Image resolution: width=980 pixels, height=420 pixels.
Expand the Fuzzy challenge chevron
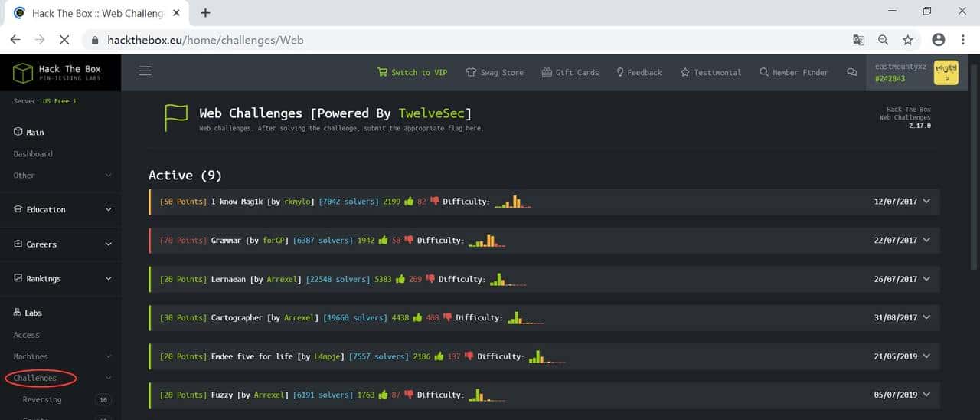pos(926,395)
